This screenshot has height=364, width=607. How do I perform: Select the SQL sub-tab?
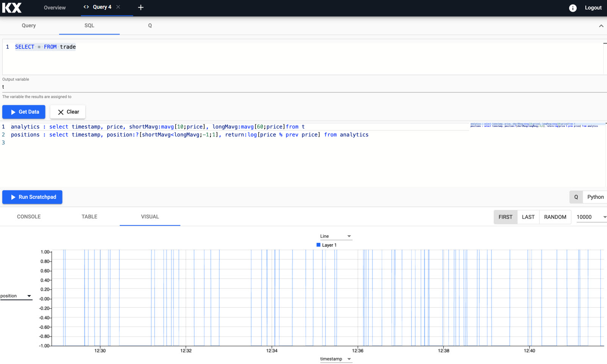point(89,25)
